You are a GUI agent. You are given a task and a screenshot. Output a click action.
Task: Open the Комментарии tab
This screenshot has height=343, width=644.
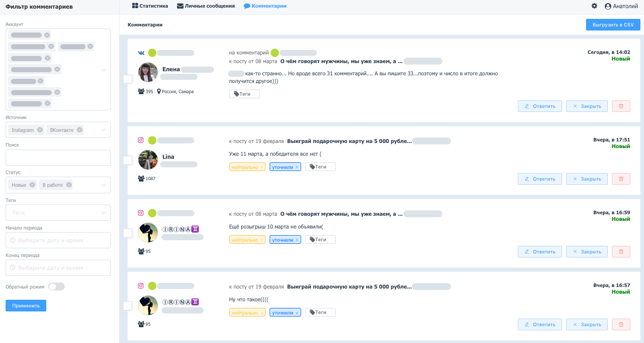265,6
